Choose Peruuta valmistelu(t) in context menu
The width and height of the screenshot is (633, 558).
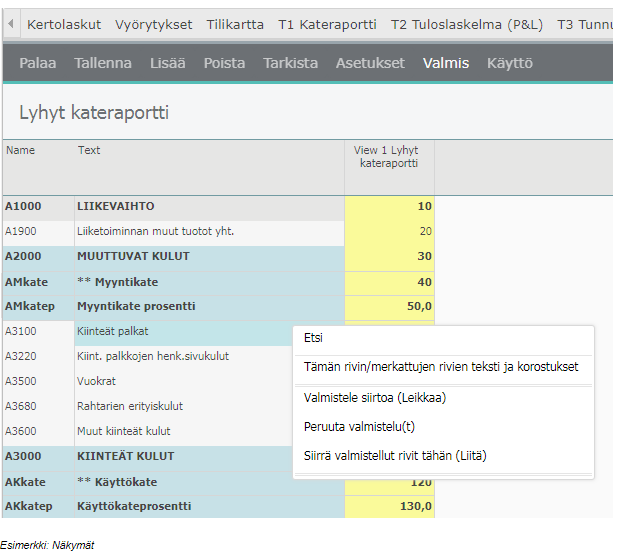(361, 426)
